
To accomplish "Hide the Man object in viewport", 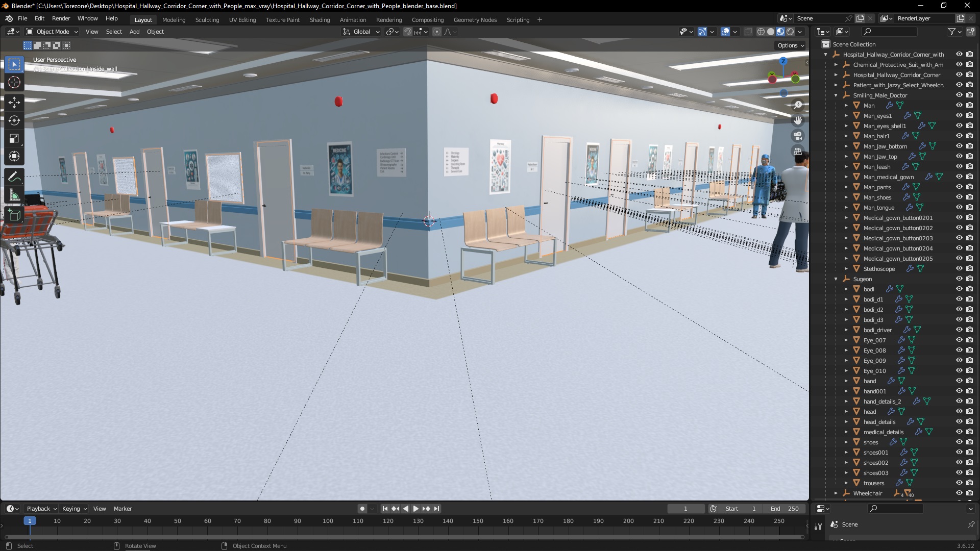I will [x=959, y=105].
